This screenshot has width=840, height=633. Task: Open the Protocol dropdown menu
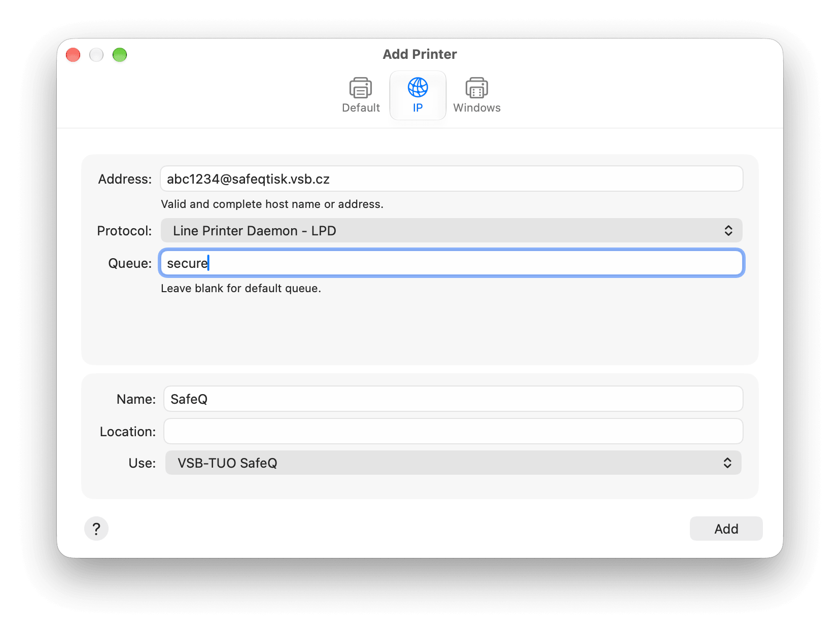point(451,230)
